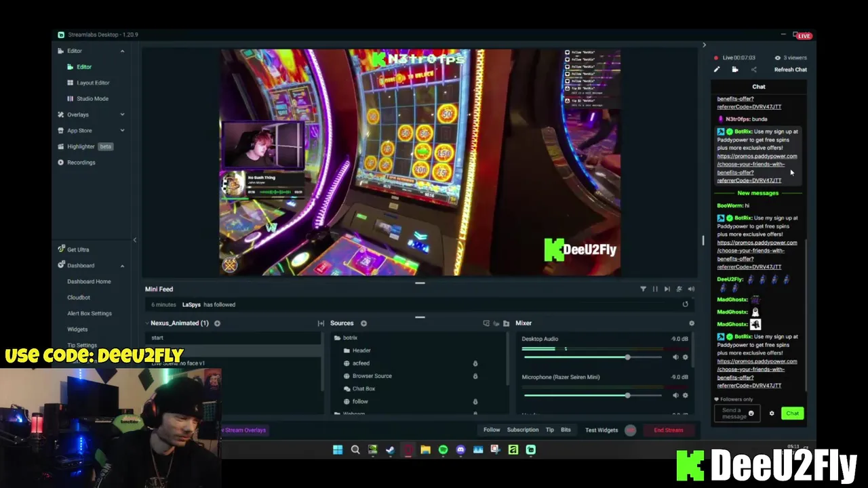
Task: Open Cloudbot in the dashboard list
Action: 79,298
